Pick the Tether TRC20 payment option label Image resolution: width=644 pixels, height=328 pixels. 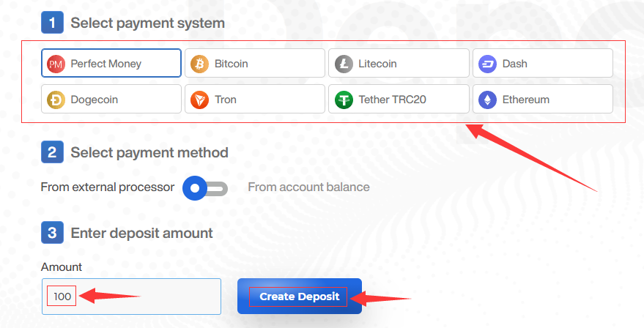coord(393,100)
